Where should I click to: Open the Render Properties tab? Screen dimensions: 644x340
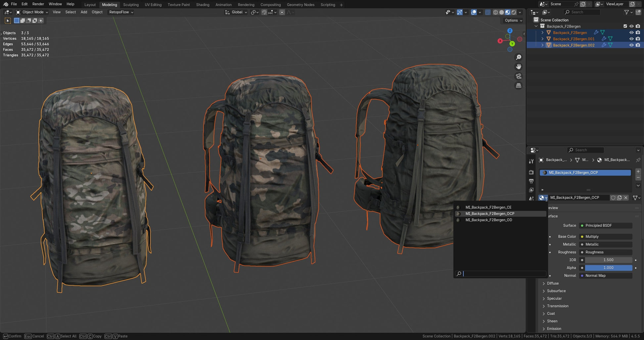[531, 172]
